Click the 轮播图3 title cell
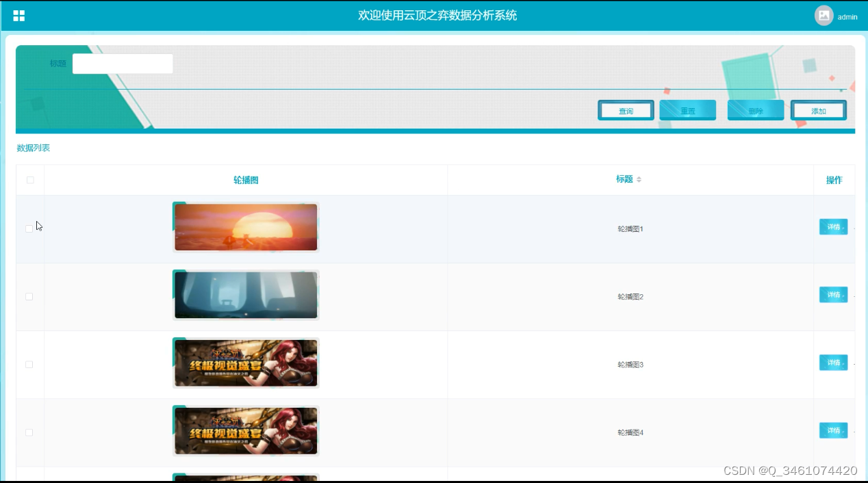Viewport: 868px width, 483px height. (630, 365)
